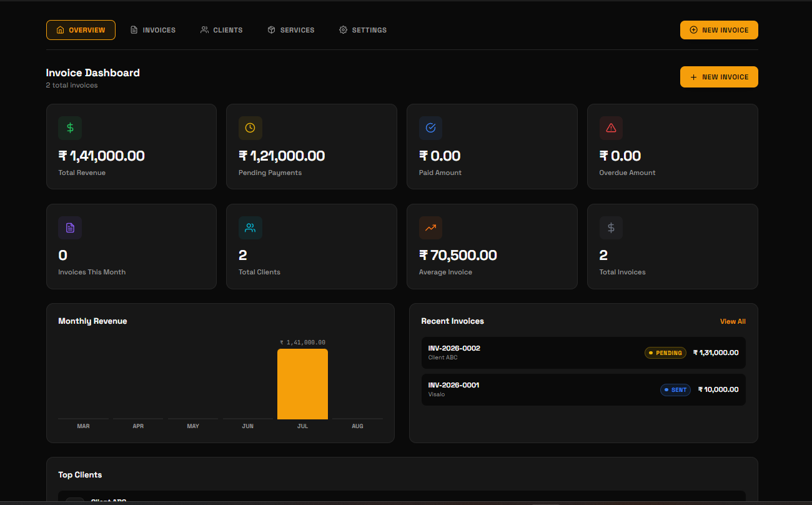The image size is (812, 505).
Task: Go to the Services tab
Action: pyautogui.click(x=291, y=30)
